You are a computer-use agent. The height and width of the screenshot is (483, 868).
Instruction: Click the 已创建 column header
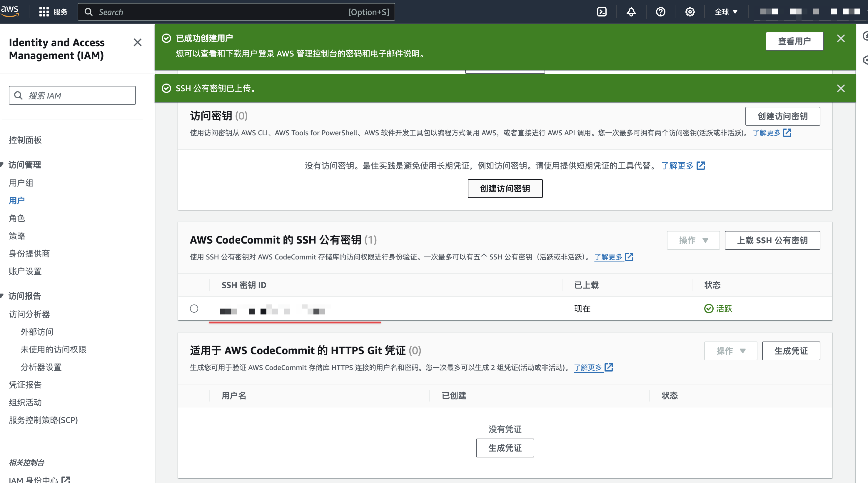[454, 396]
